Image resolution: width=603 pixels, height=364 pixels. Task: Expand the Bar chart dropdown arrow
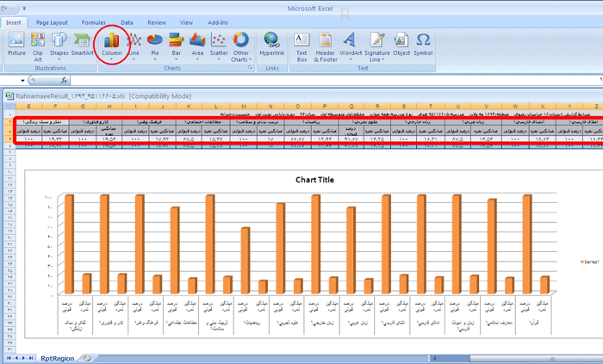176,59
